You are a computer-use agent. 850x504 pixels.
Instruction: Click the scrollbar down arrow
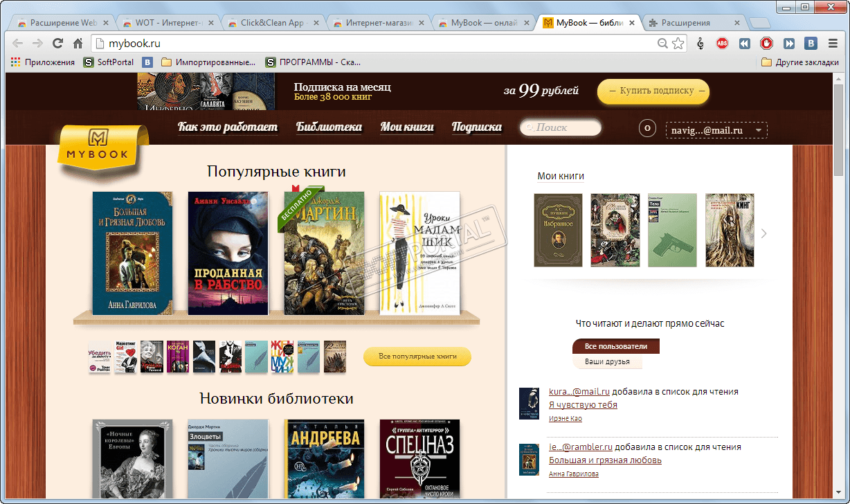[x=838, y=494]
